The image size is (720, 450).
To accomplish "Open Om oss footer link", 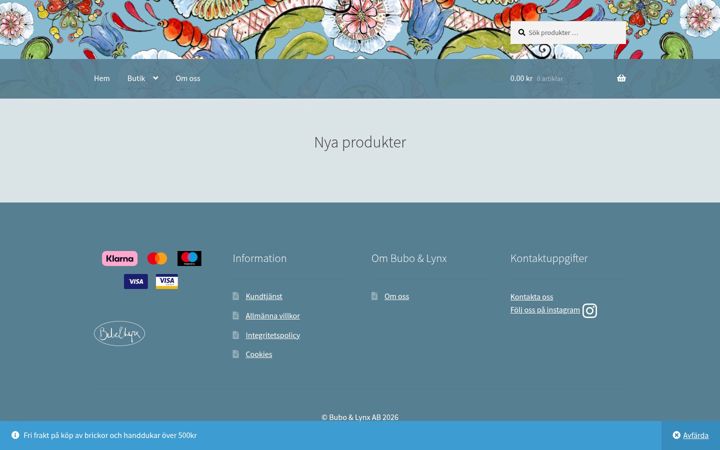I will pyautogui.click(x=397, y=297).
